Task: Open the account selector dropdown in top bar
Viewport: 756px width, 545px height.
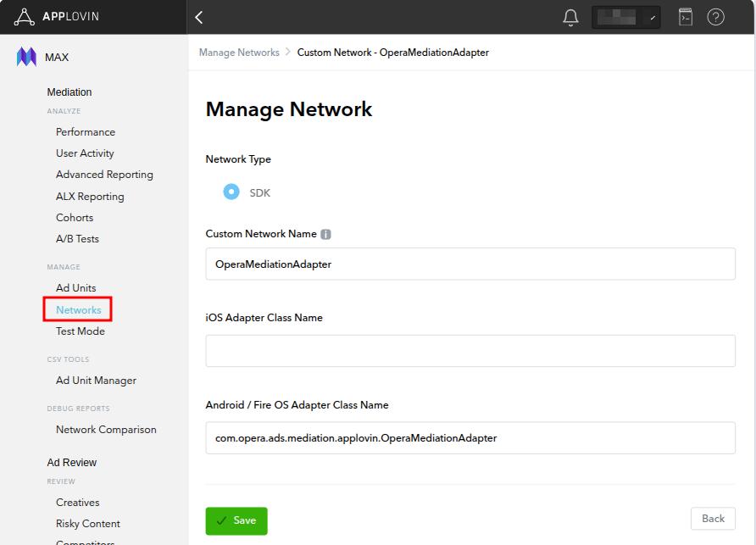Action: pyautogui.click(x=625, y=17)
